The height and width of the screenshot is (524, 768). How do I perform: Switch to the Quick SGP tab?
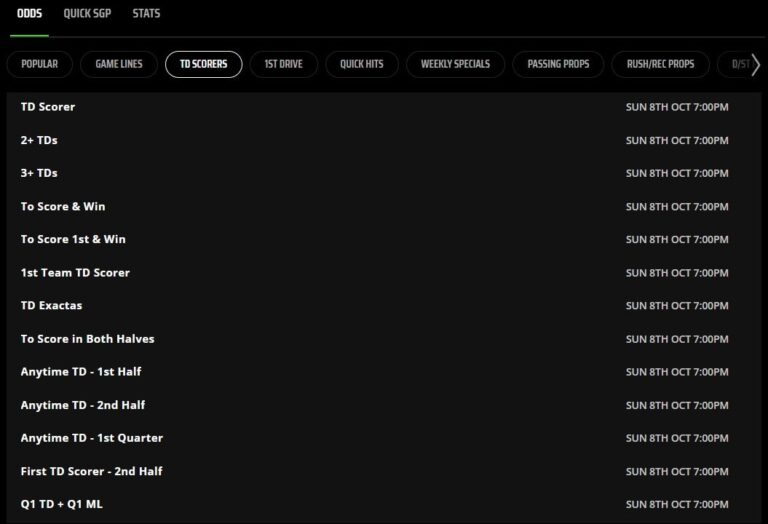87,14
